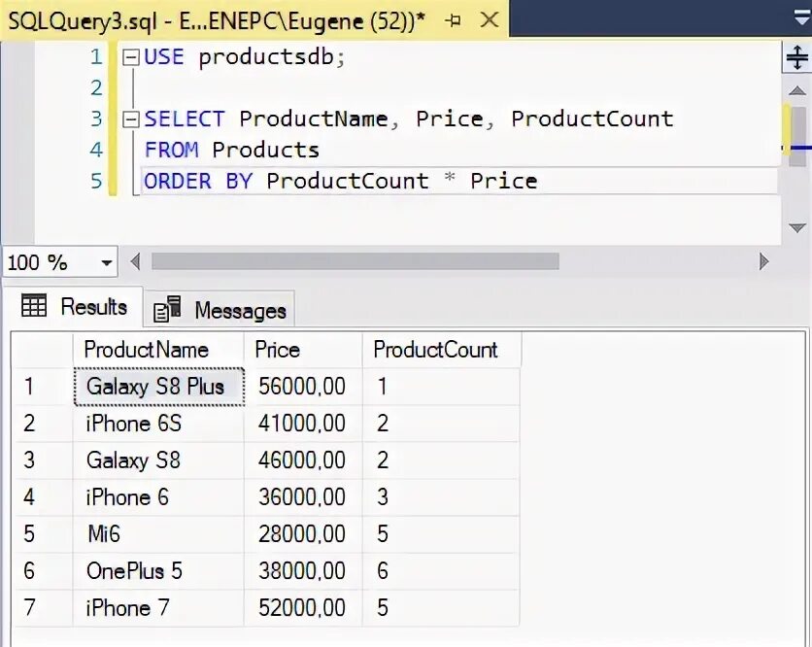
Task: Click the horizontal scrollbar thumb
Action: pyautogui.click(x=355, y=261)
